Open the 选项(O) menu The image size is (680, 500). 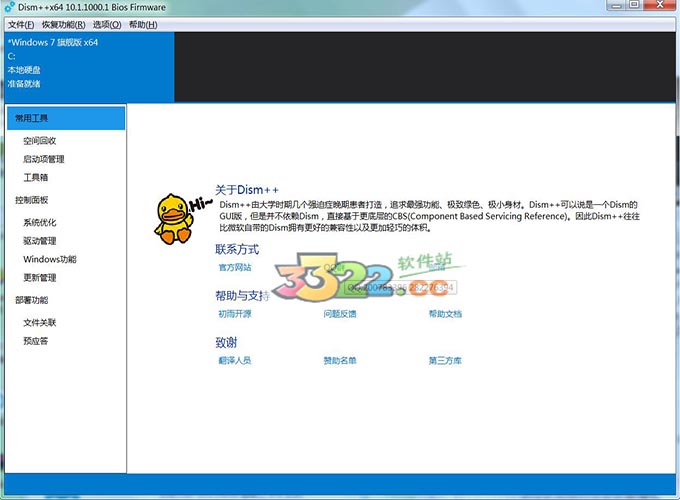107,25
